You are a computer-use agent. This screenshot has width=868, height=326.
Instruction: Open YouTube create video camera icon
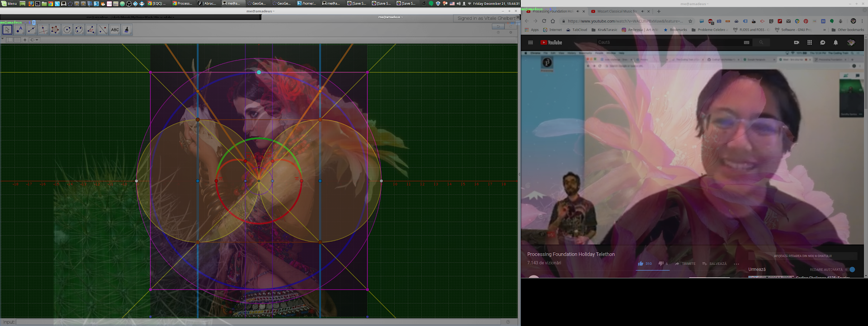click(797, 43)
